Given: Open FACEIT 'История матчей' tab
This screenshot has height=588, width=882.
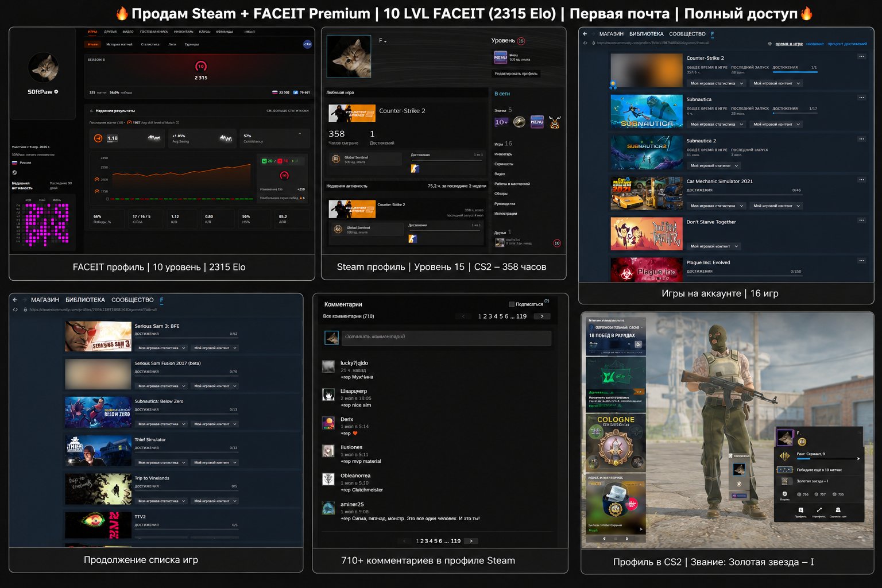Looking at the screenshot, I should (x=119, y=44).
